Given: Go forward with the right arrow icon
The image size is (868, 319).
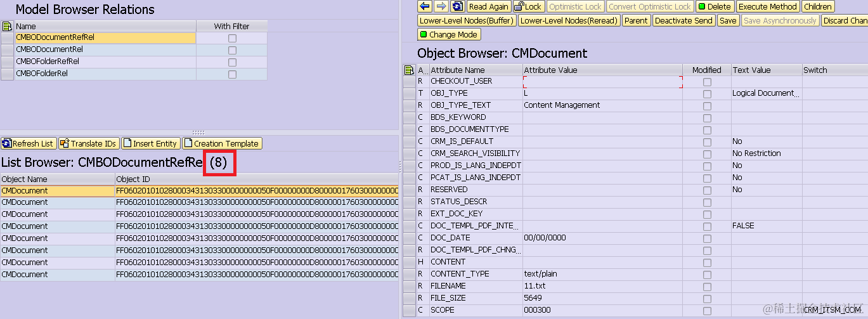Looking at the screenshot, I should pyautogui.click(x=441, y=6).
